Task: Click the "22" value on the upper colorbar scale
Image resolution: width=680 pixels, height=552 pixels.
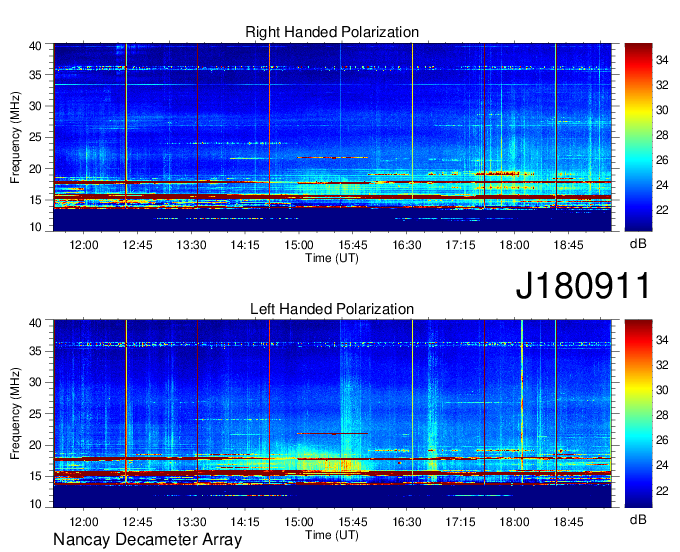Action: 662,210
